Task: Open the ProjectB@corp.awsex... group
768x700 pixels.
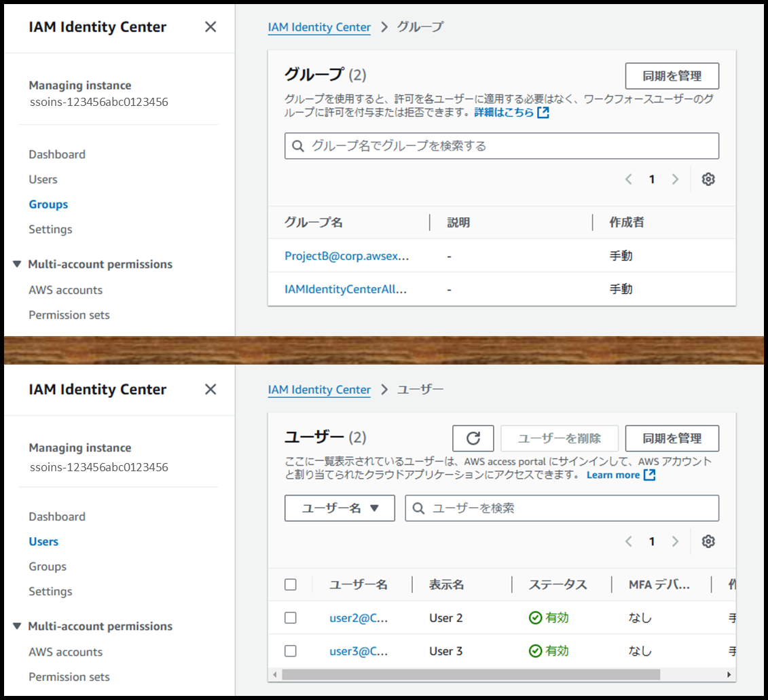Action: pos(346,256)
